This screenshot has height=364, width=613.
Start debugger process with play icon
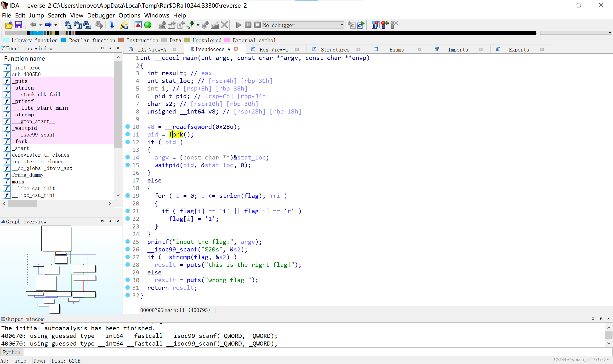pyautogui.click(x=238, y=25)
